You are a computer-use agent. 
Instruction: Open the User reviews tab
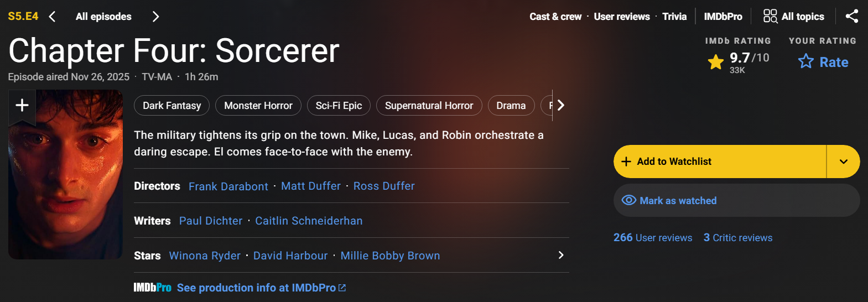coord(621,17)
